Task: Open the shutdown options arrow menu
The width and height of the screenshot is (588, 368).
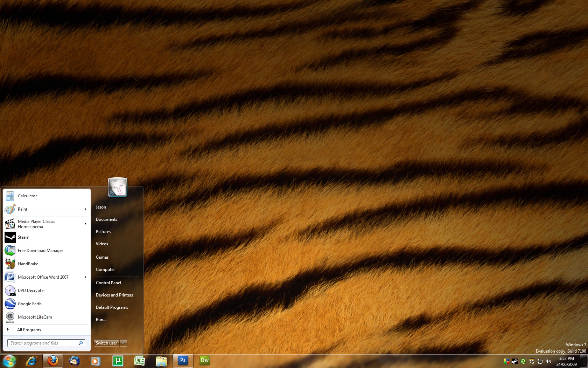Action: point(123,343)
